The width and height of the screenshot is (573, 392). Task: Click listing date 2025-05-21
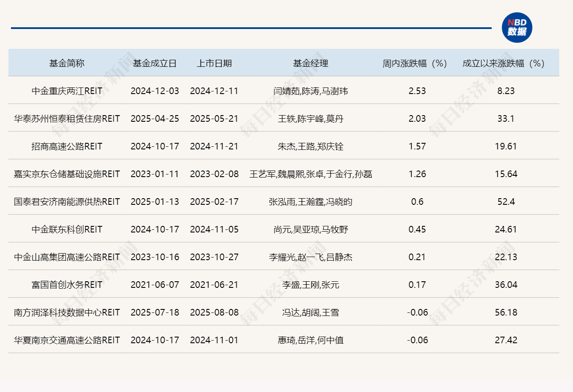click(x=214, y=119)
